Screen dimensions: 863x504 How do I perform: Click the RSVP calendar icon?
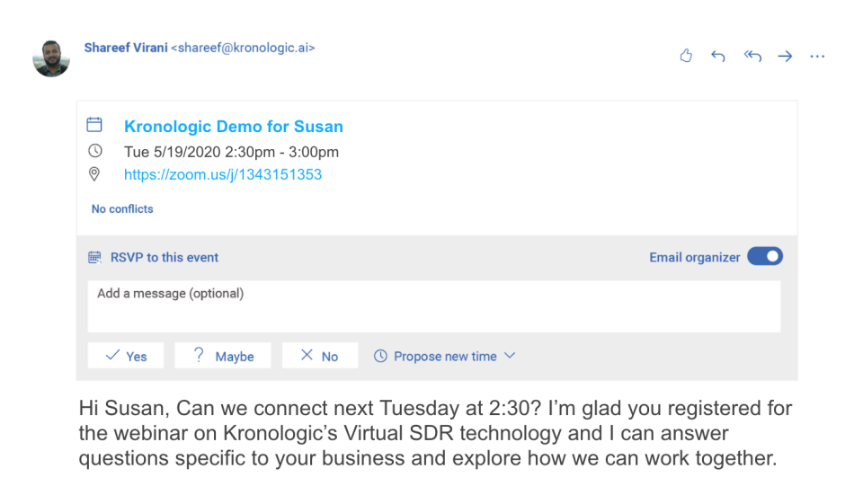pyautogui.click(x=95, y=258)
